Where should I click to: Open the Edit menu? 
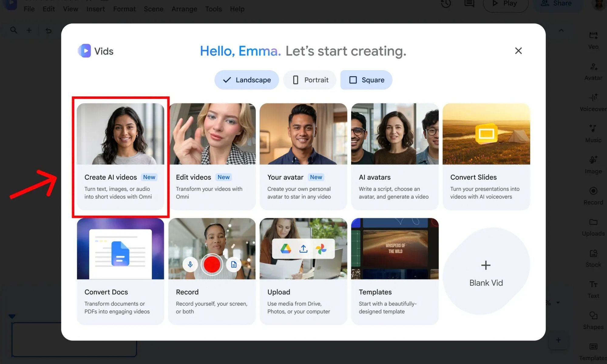[49, 9]
